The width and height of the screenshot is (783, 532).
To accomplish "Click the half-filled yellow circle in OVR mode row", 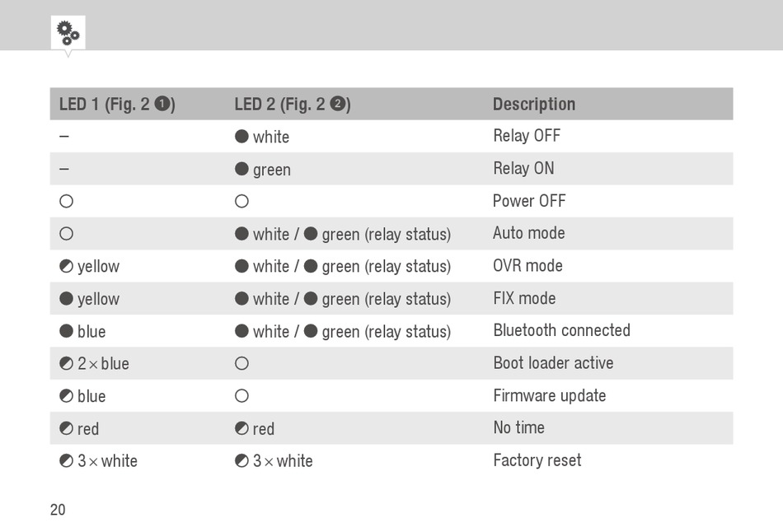I will [x=67, y=266].
